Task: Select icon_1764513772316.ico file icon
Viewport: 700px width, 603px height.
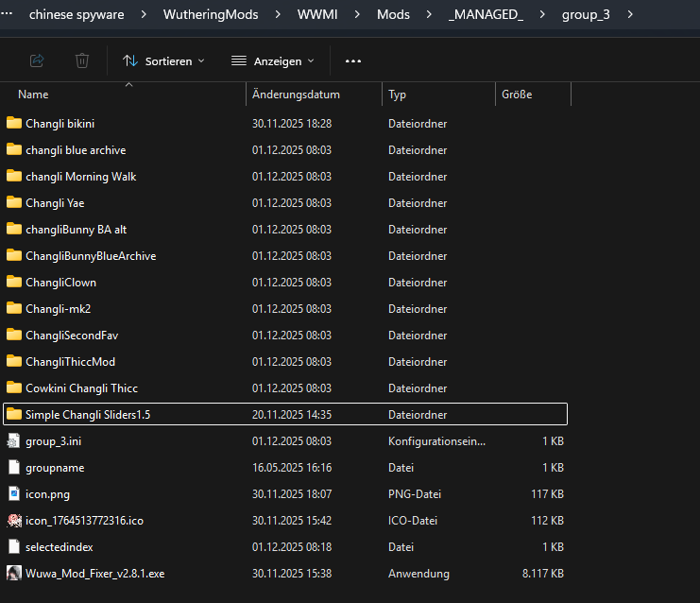Action: [x=14, y=521]
